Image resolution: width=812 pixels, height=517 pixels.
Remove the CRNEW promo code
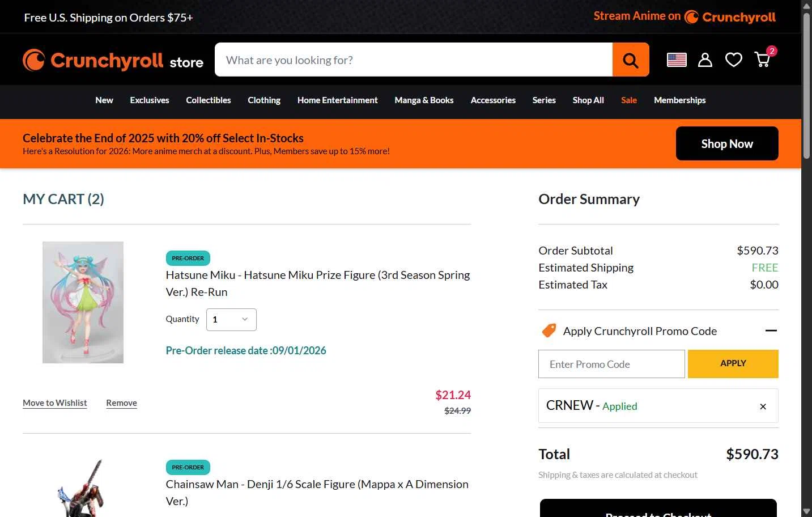pos(763,406)
